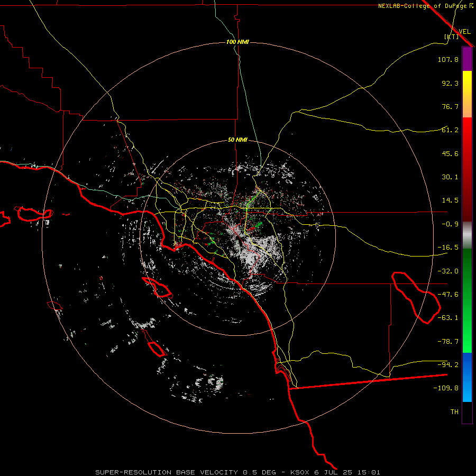
Task: Select the -32.0 scale value
Action: [x=448, y=271]
